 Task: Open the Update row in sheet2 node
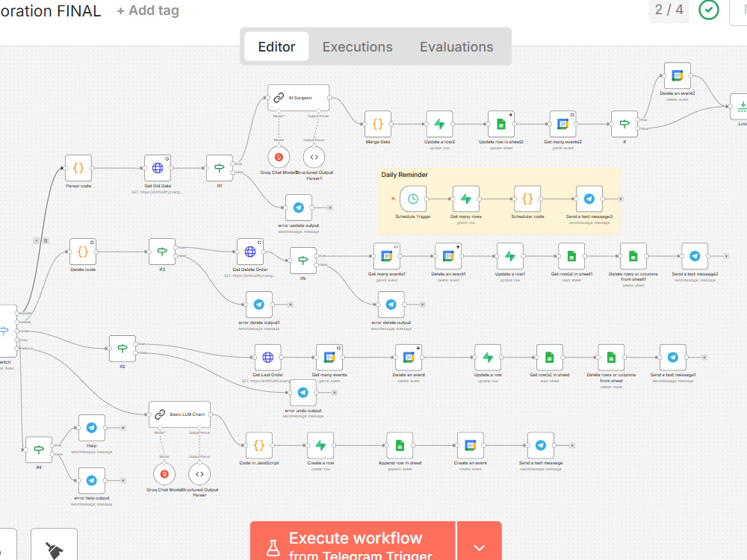click(501, 124)
